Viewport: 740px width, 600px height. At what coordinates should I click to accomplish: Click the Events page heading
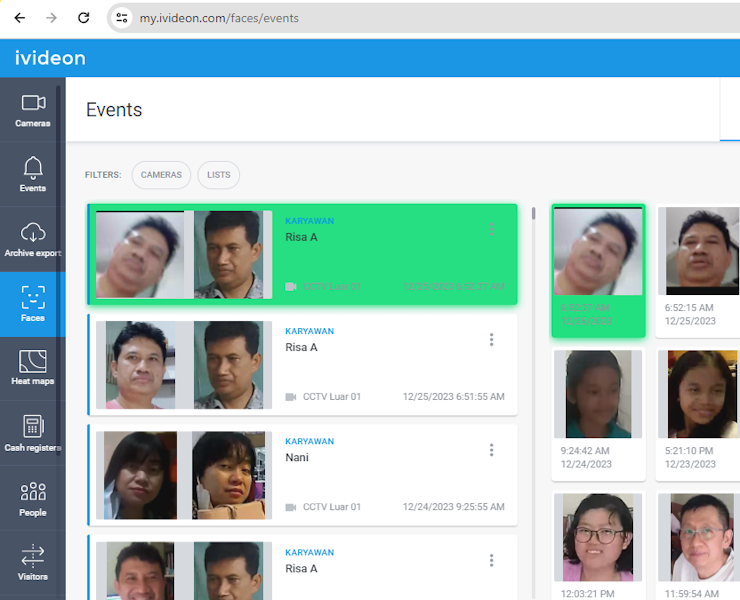pyautogui.click(x=114, y=110)
